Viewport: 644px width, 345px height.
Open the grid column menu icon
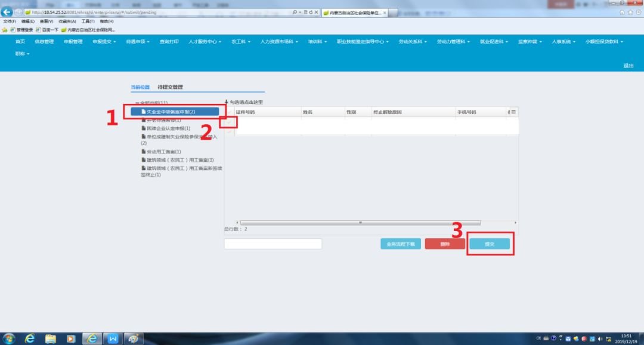[513, 112]
